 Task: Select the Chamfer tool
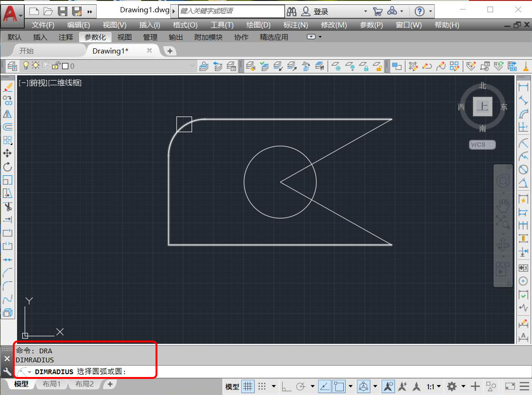[x=8, y=272]
